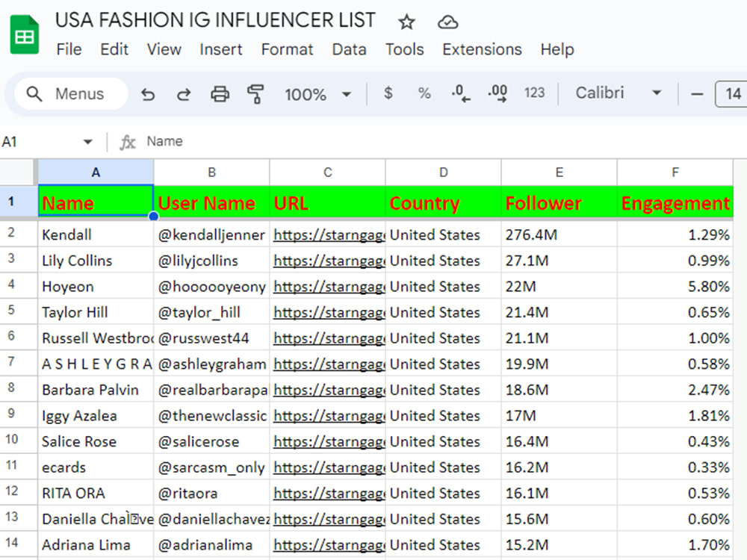Open the A1 name box dropdown
This screenshot has width=747, height=560.
pyautogui.click(x=87, y=142)
